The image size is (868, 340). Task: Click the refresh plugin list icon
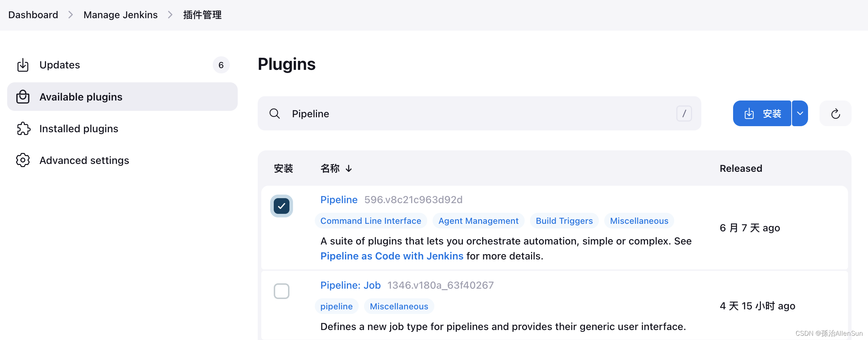(835, 113)
